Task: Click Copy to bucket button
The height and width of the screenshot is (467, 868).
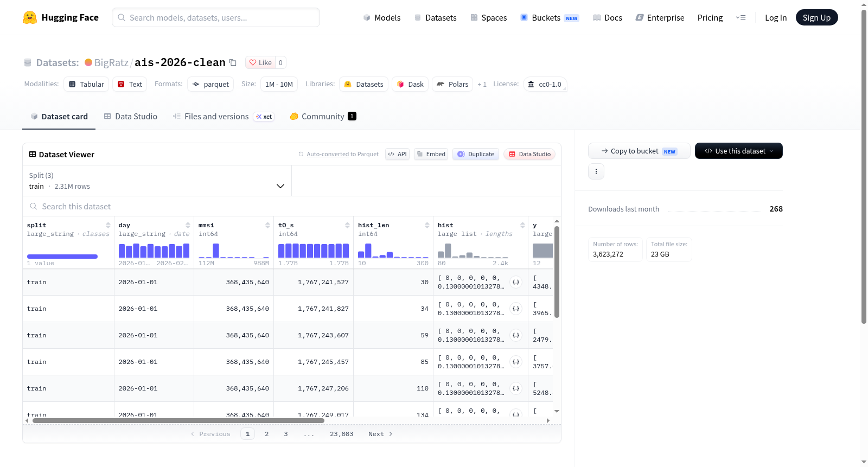Action: click(639, 151)
